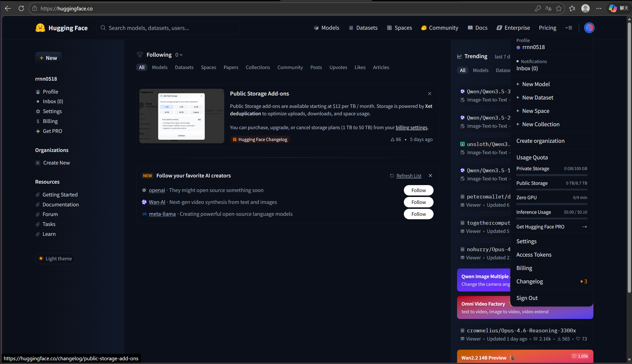The image size is (632, 364).
Task: Select Access Tokens in profile menu
Action: (x=534, y=254)
